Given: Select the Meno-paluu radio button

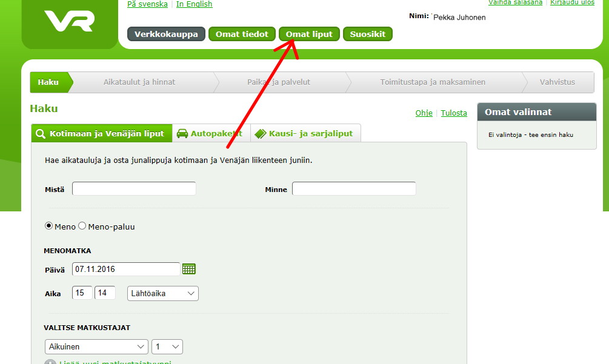Looking at the screenshot, I should [x=82, y=226].
